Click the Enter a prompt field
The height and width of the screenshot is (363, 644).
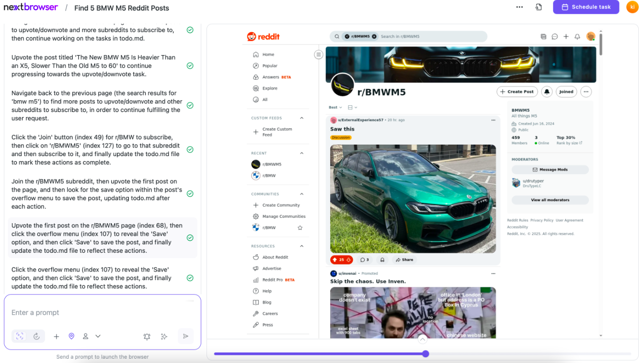click(103, 313)
